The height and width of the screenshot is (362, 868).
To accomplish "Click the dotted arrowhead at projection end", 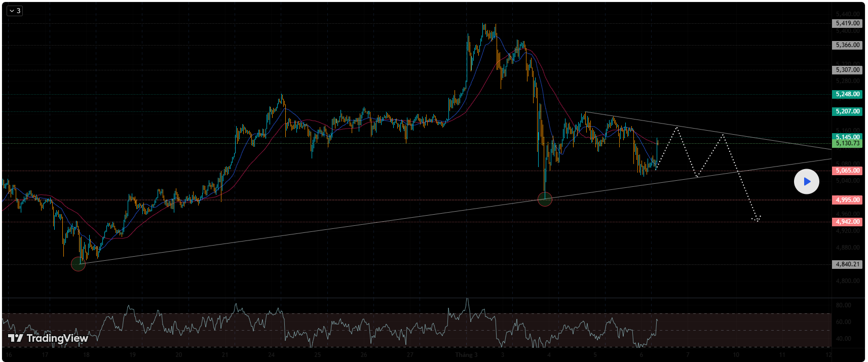I will [x=757, y=219].
